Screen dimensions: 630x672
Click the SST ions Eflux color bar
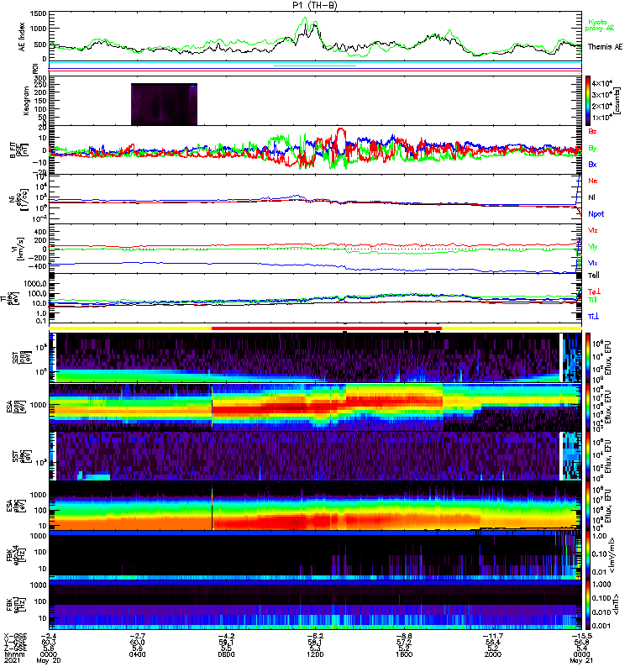(x=588, y=358)
